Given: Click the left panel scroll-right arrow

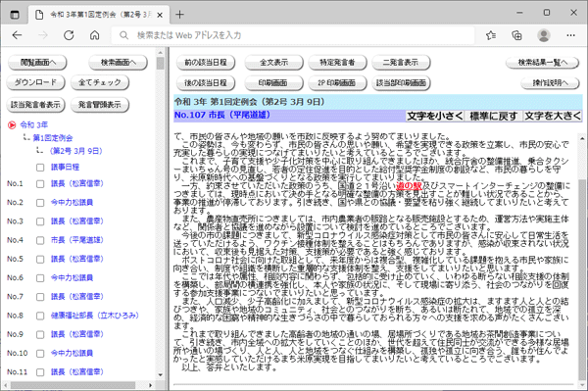Looking at the screenshot, I should click(150, 385).
